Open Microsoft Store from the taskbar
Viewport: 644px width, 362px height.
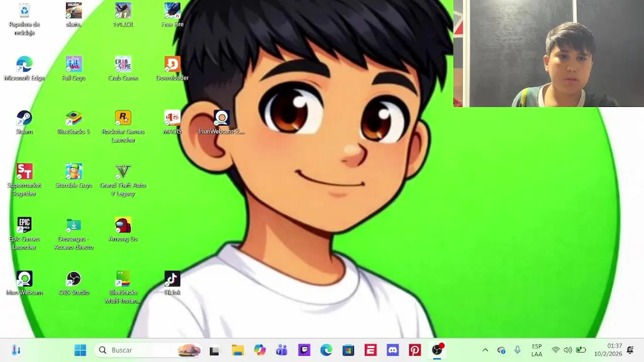pos(348,350)
